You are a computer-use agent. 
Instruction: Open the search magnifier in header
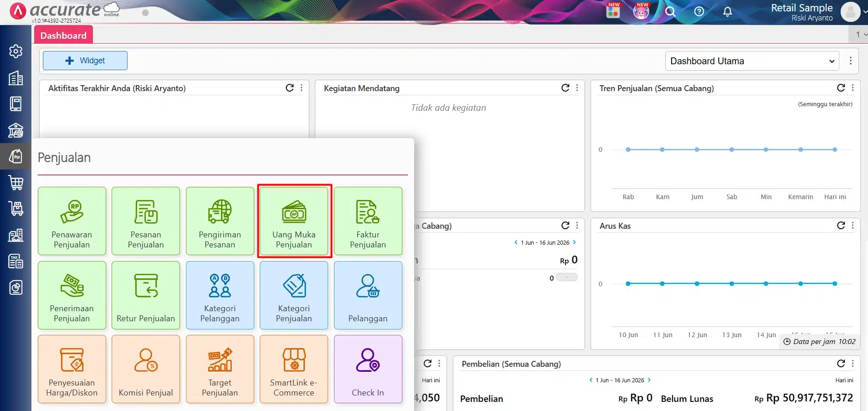coord(670,12)
